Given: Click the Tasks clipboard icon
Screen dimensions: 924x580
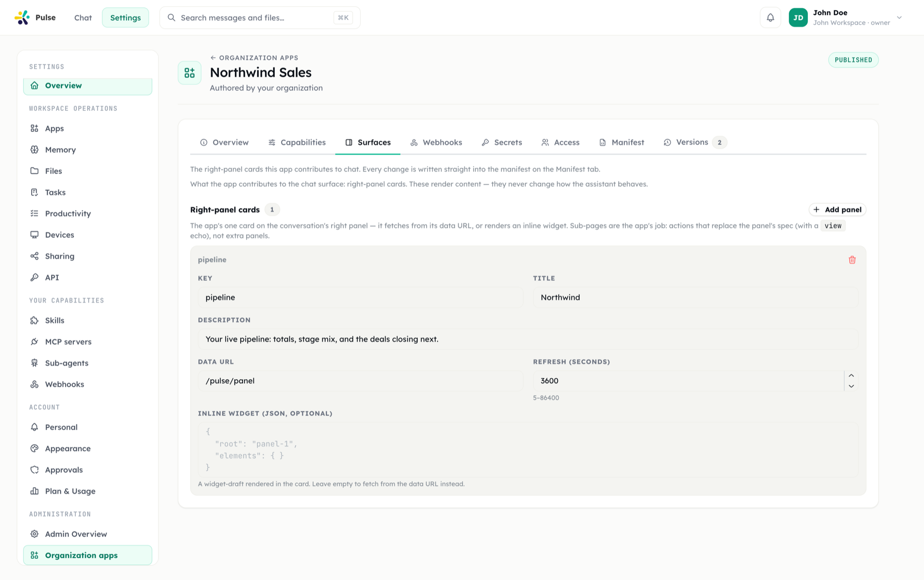Looking at the screenshot, I should pos(35,192).
